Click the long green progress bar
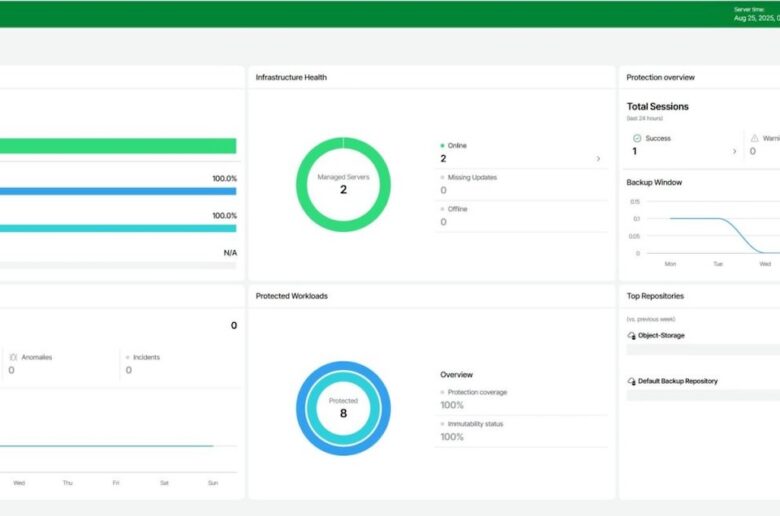The width and height of the screenshot is (780, 516). point(118,146)
